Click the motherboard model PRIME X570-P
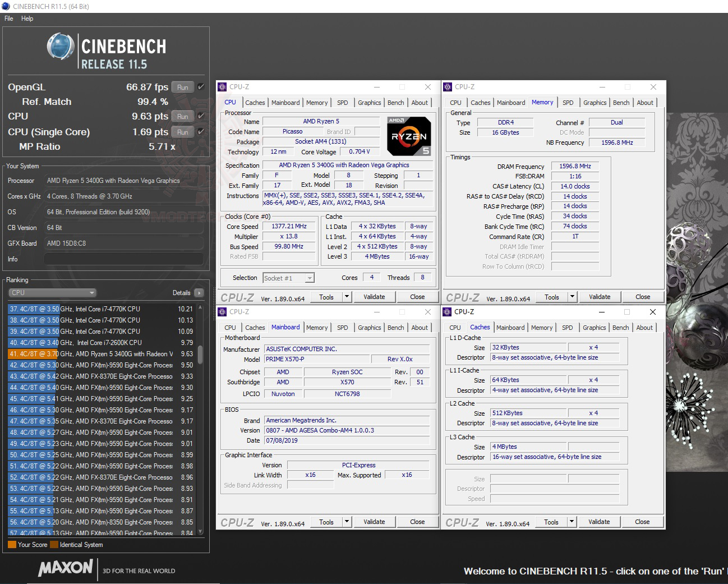The height and width of the screenshot is (584, 728). click(317, 359)
